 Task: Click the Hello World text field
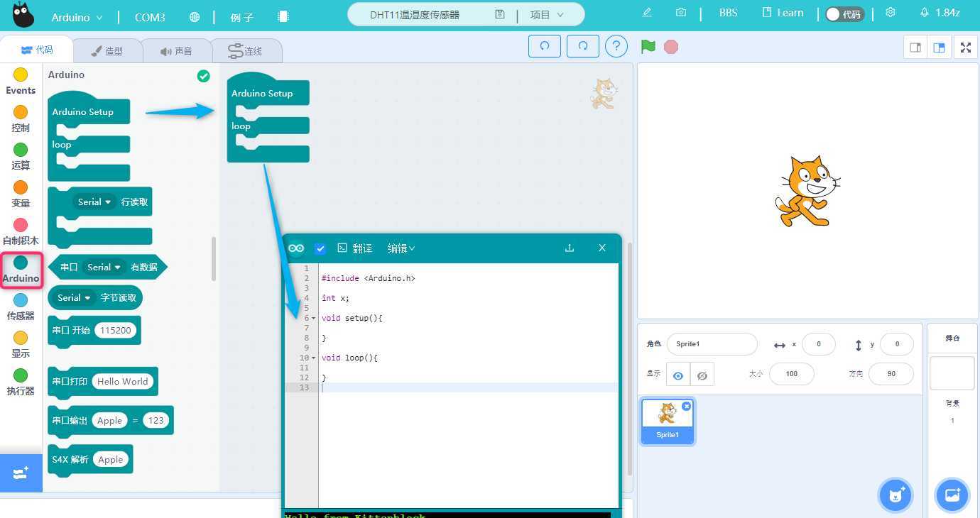click(122, 381)
